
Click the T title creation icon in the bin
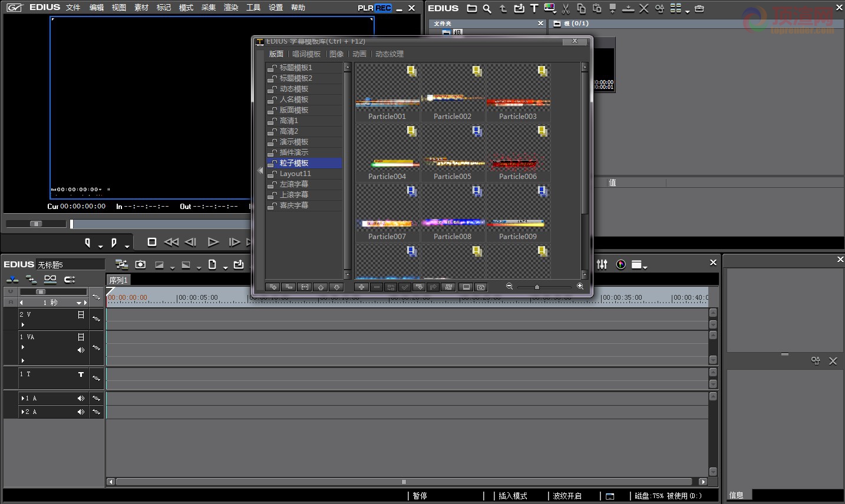[x=534, y=8]
